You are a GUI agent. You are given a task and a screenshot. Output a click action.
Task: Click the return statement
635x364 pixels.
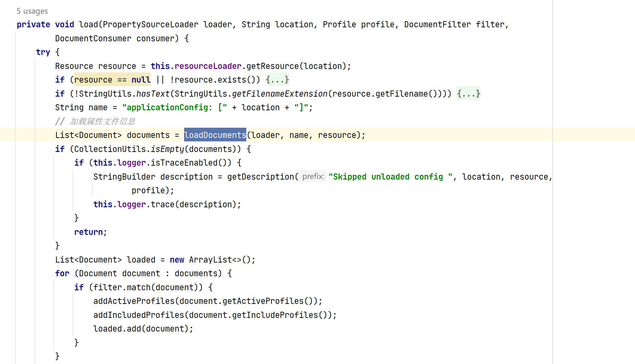91,232
